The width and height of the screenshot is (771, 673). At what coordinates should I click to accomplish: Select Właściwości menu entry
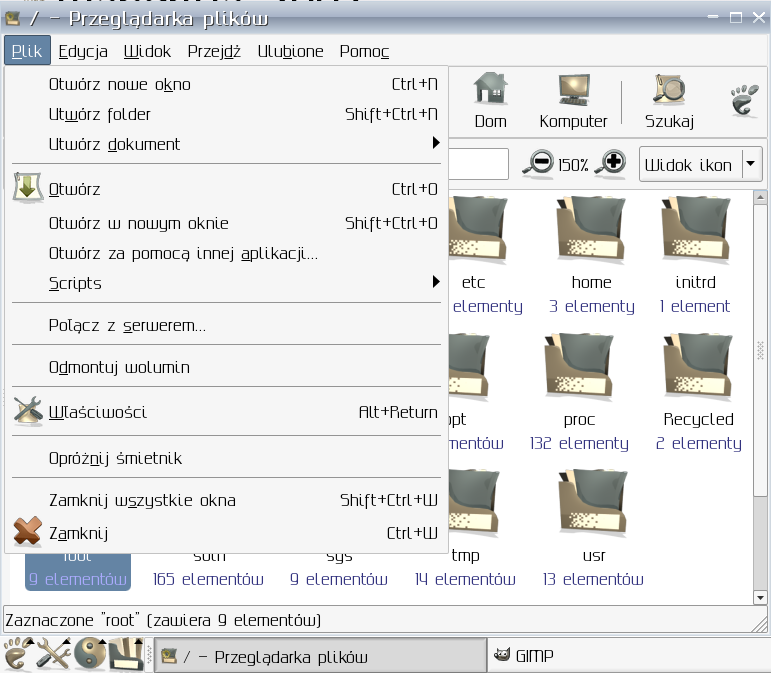point(98,412)
